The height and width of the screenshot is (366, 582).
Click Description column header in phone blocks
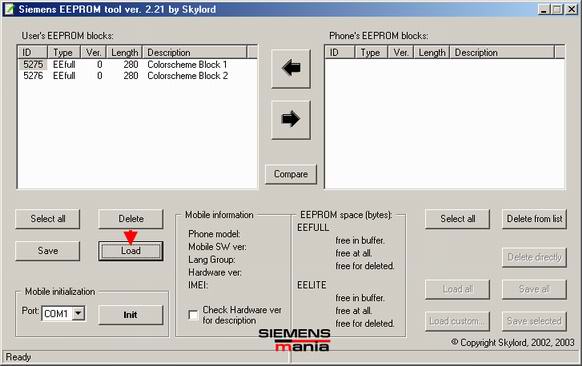pos(502,52)
